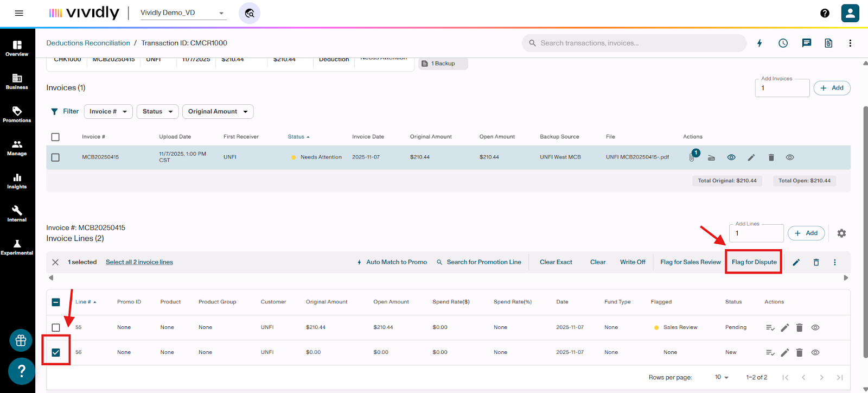Open the user profile avatar icon
This screenshot has width=868, height=393.
click(x=850, y=13)
